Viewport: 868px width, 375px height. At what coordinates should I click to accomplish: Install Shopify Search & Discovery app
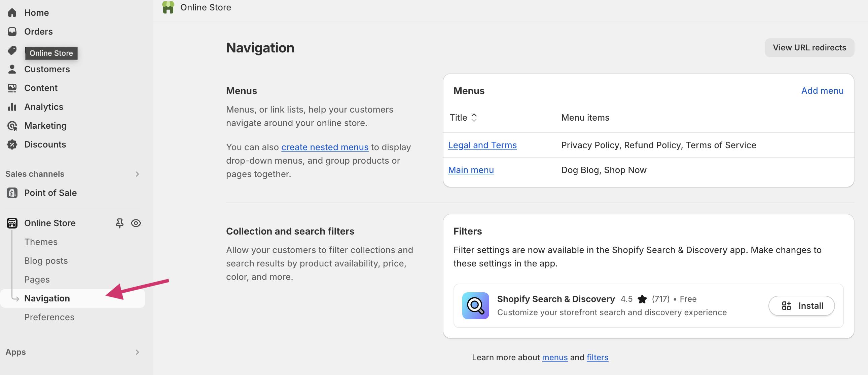tap(801, 306)
